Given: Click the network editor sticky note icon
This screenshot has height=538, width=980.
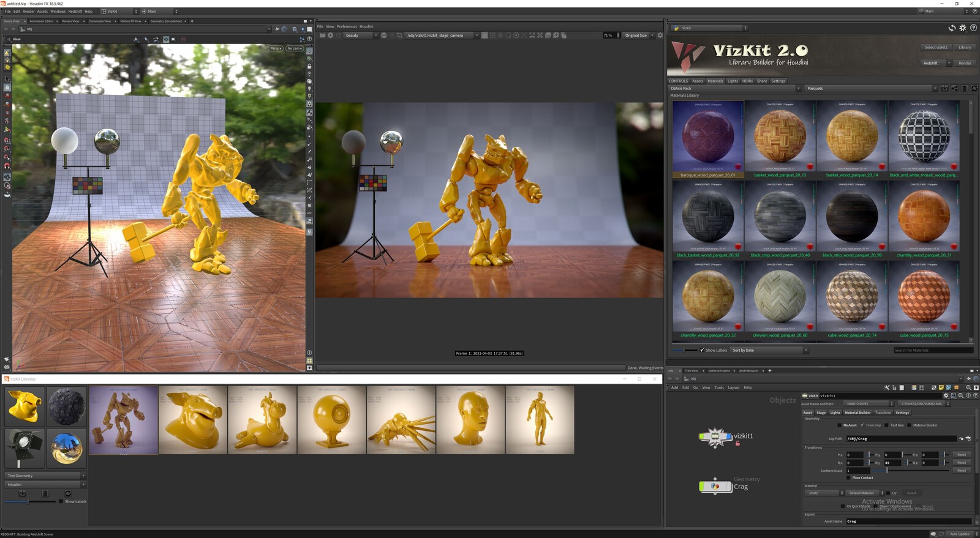Looking at the screenshot, I should pos(941,387).
